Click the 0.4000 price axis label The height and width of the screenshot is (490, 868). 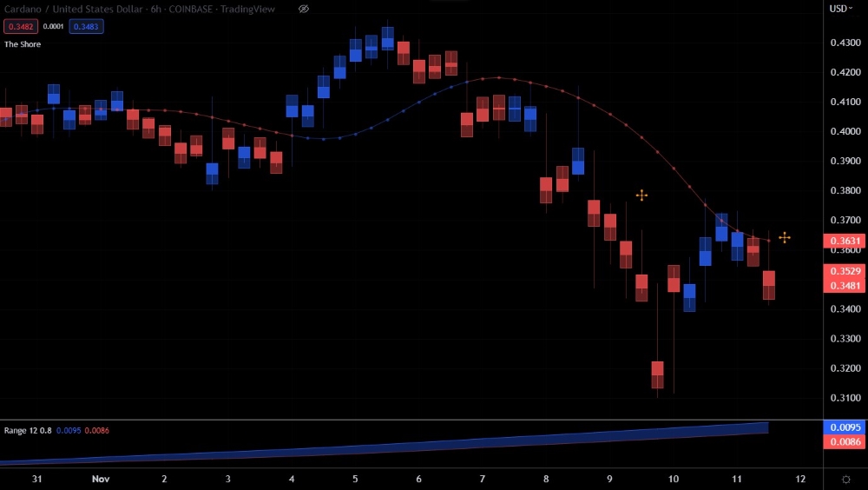coord(845,131)
